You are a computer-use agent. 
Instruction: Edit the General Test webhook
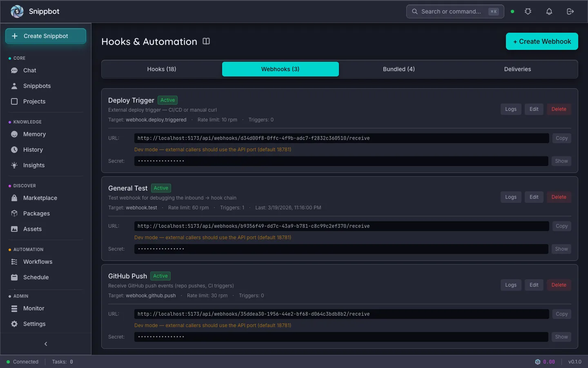point(534,197)
